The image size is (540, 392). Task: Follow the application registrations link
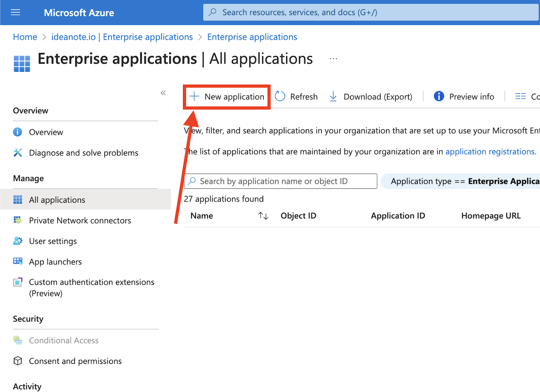(490, 151)
